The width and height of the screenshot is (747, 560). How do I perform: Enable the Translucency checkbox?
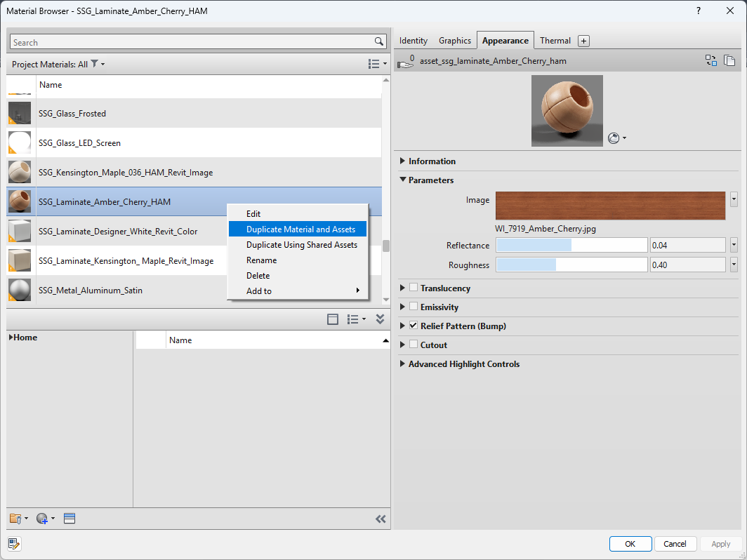click(413, 288)
